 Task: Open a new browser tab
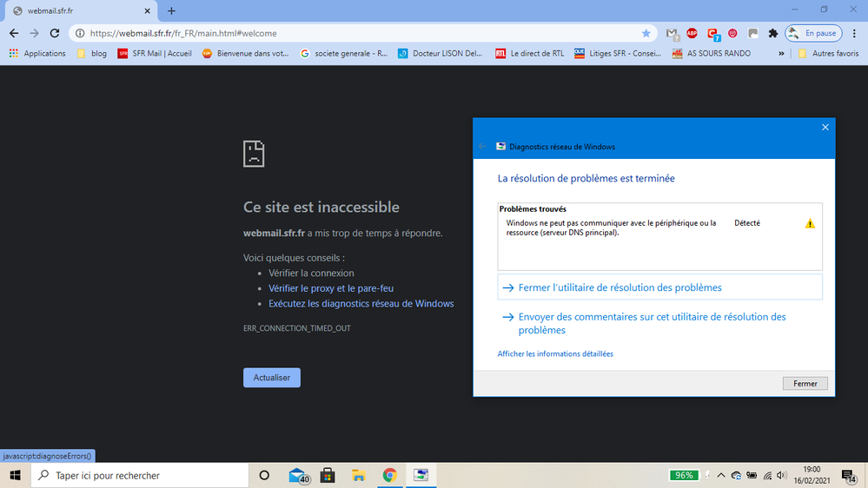[x=171, y=10]
